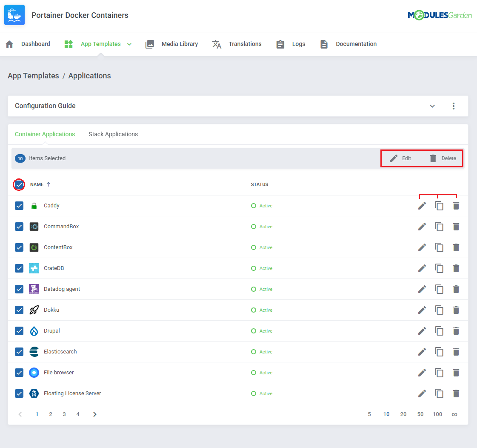This screenshot has width=477, height=448.
Task: Go to page 2
Action: 51,414
